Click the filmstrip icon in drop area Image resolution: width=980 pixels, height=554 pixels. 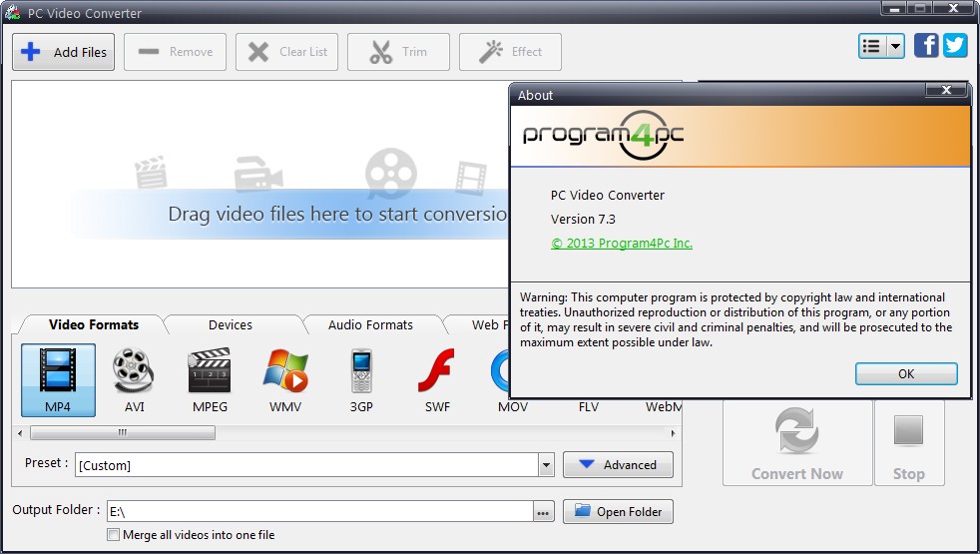[471, 178]
